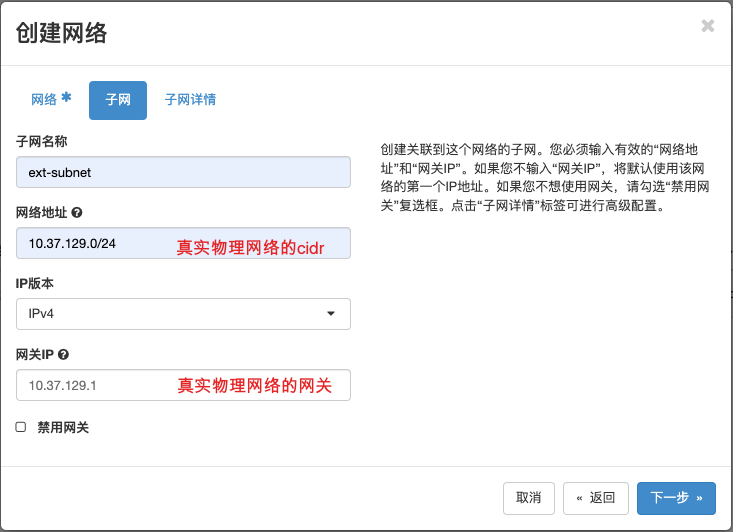Proceed with the 下一步 button
This screenshot has height=532, width=733.
(676, 497)
